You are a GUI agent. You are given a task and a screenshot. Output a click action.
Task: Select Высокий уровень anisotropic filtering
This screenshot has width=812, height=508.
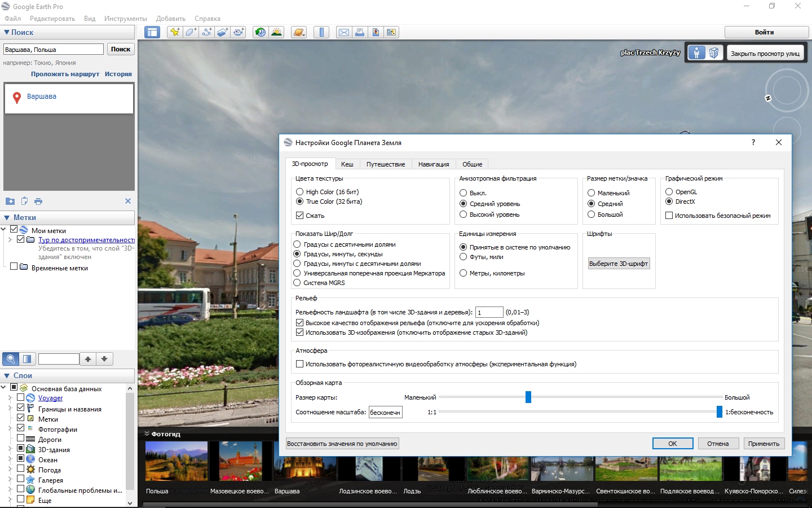tap(489, 214)
